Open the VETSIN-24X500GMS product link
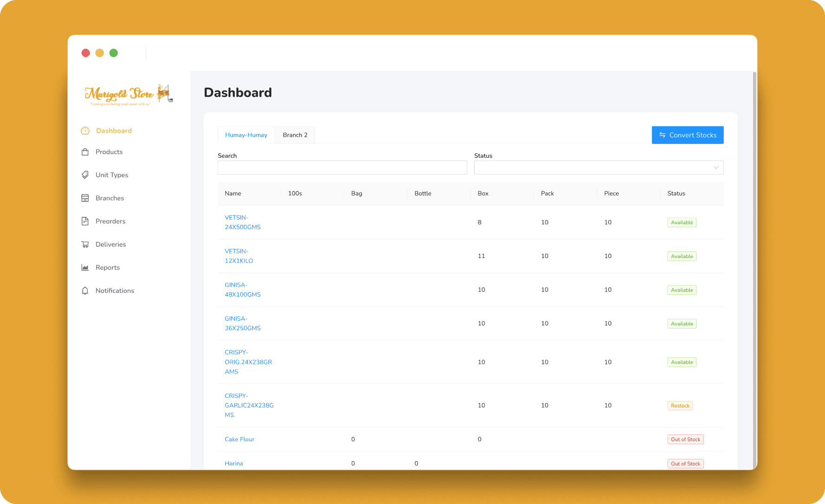 (242, 222)
